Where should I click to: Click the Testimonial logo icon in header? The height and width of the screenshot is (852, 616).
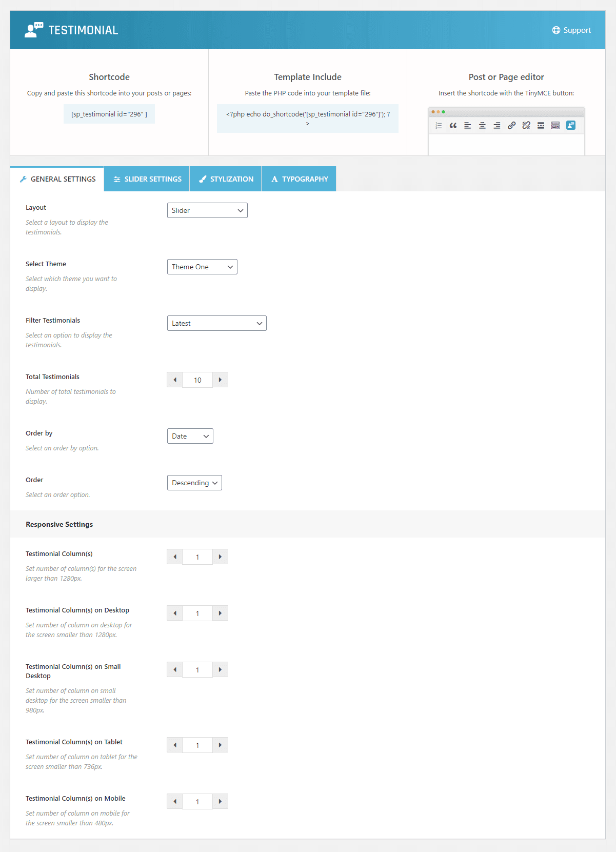click(34, 30)
